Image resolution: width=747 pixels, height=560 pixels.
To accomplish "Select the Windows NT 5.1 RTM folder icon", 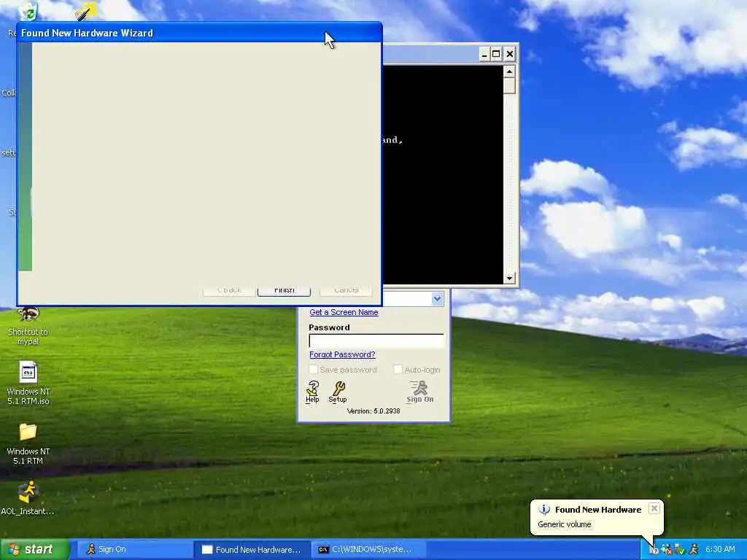I will click(x=28, y=444).
